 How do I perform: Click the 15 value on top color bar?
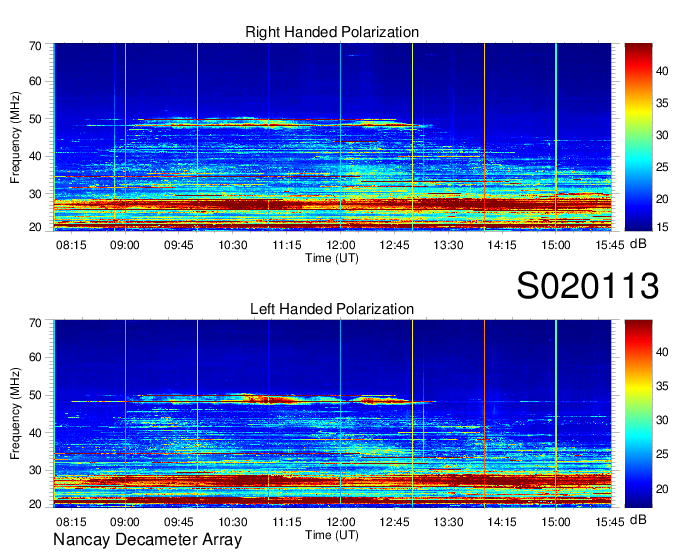tap(662, 227)
